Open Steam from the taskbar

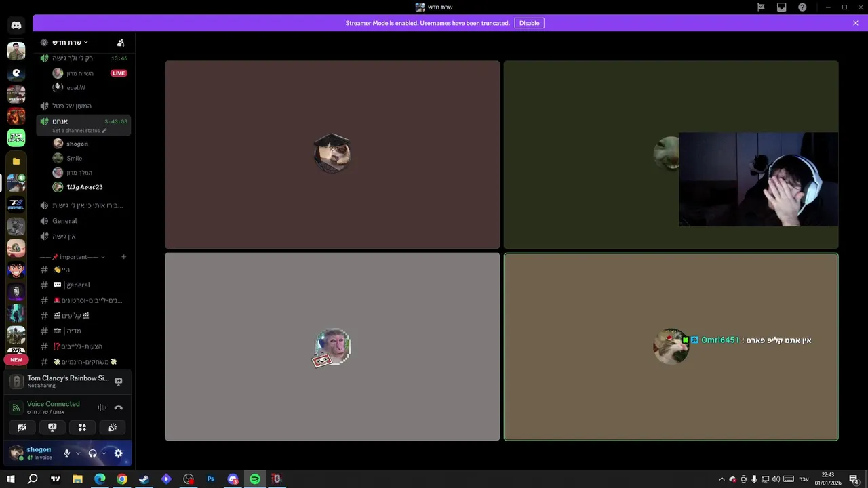coord(144,479)
